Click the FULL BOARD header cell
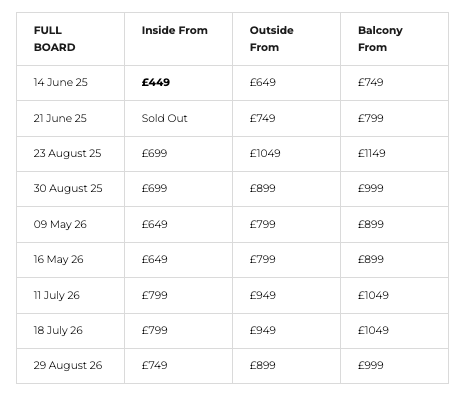 coord(70,39)
